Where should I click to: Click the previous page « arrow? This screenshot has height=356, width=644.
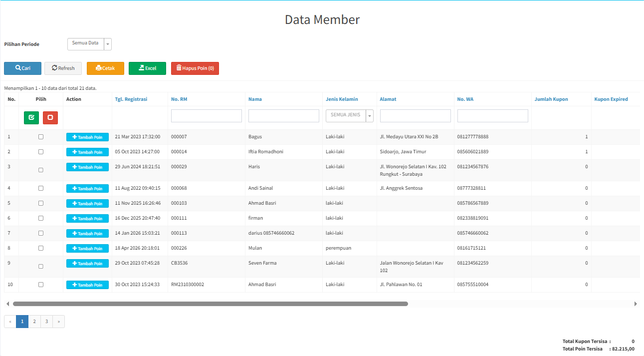(x=10, y=322)
